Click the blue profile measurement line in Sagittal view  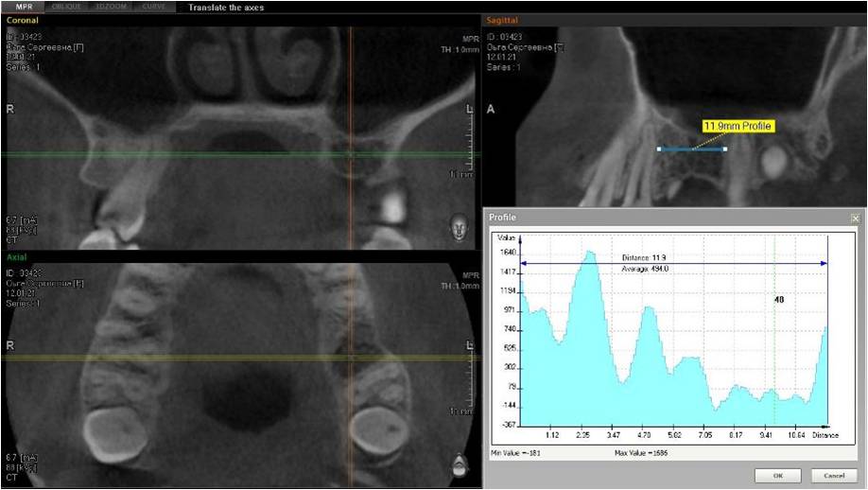692,149
